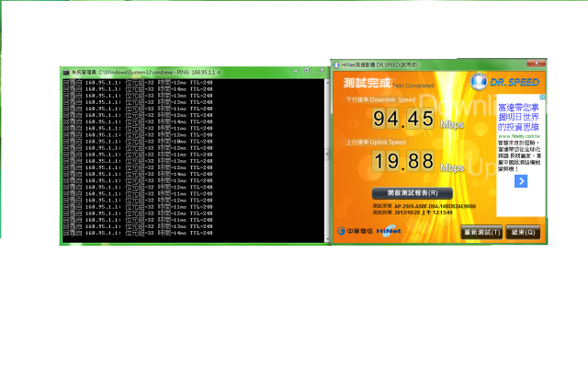
Task: Click the DR.SPEED round logo icon
Action: click(479, 82)
